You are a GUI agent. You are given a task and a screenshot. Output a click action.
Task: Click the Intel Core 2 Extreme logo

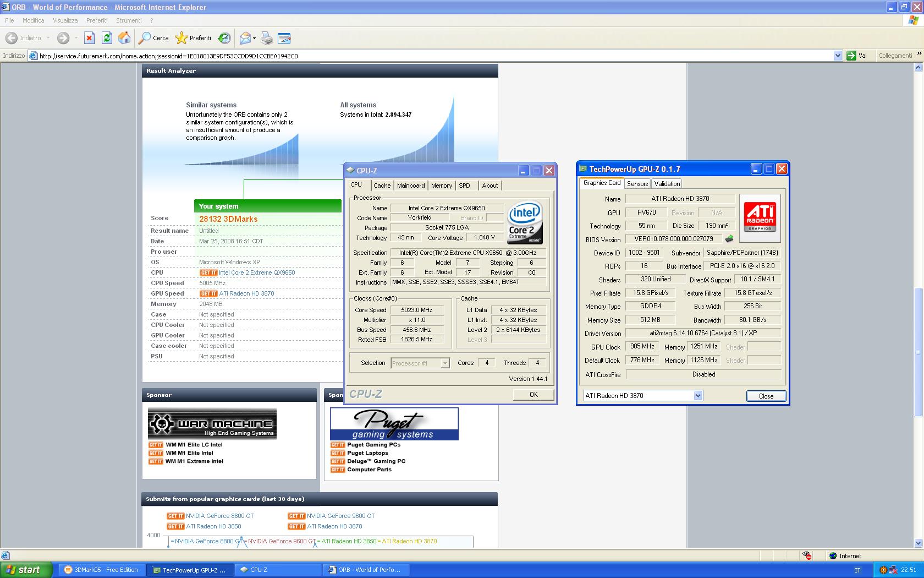click(x=525, y=223)
